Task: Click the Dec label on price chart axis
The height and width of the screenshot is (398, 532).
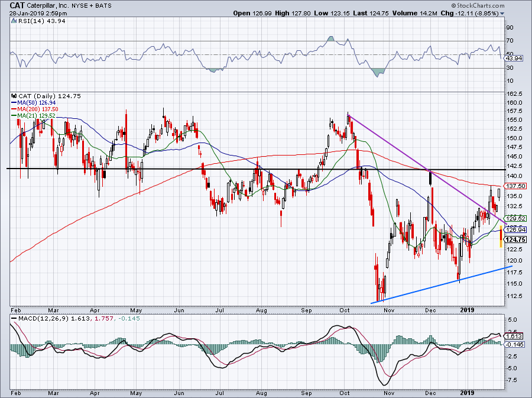Action: point(430,310)
